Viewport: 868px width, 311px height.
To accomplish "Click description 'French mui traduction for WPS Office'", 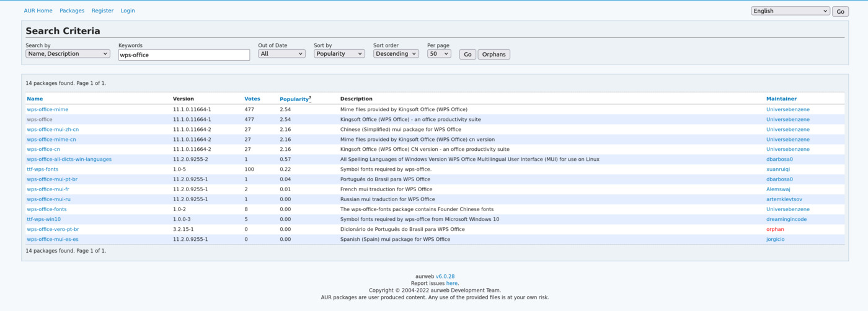I will point(386,189).
